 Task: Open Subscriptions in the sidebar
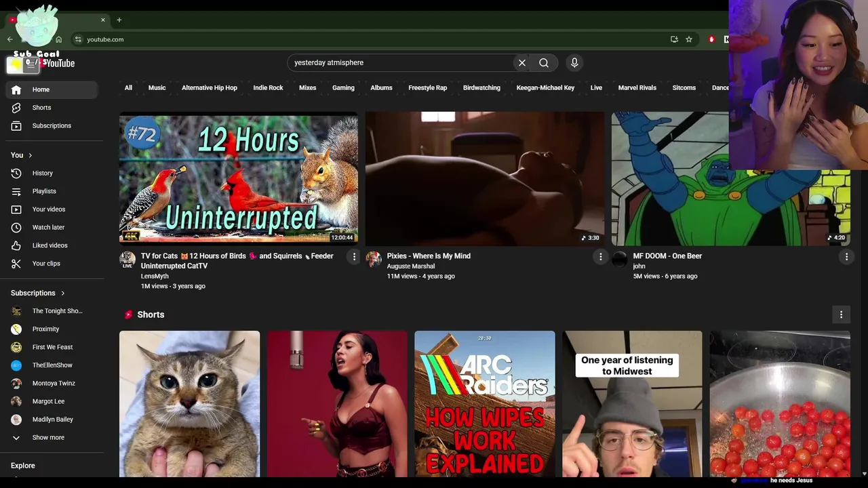click(52, 125)
